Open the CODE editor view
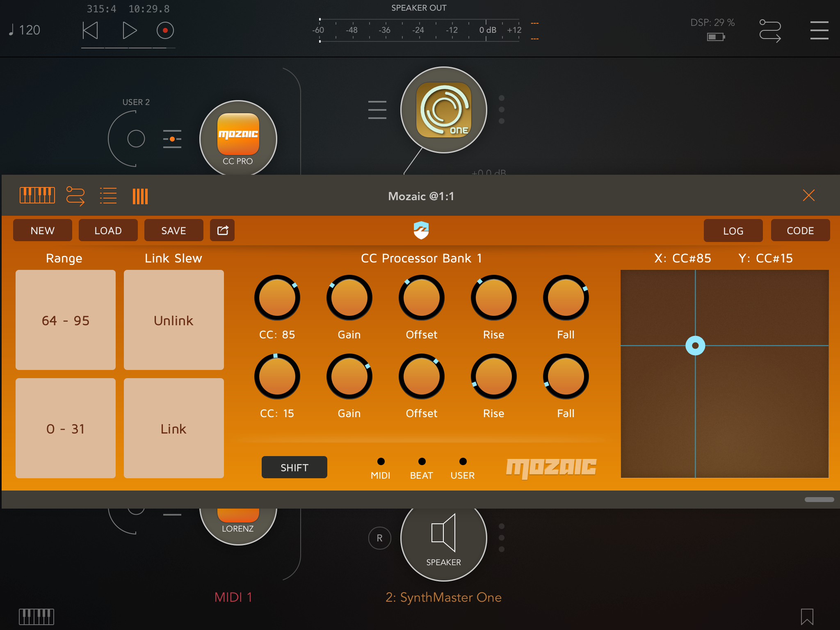This screenshot has height=630, width=840. 801,230
